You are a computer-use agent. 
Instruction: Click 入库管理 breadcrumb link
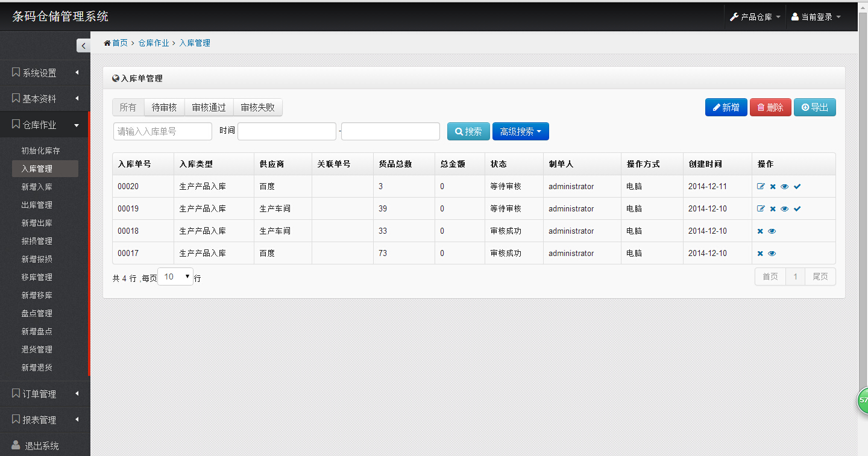point(195,43)
